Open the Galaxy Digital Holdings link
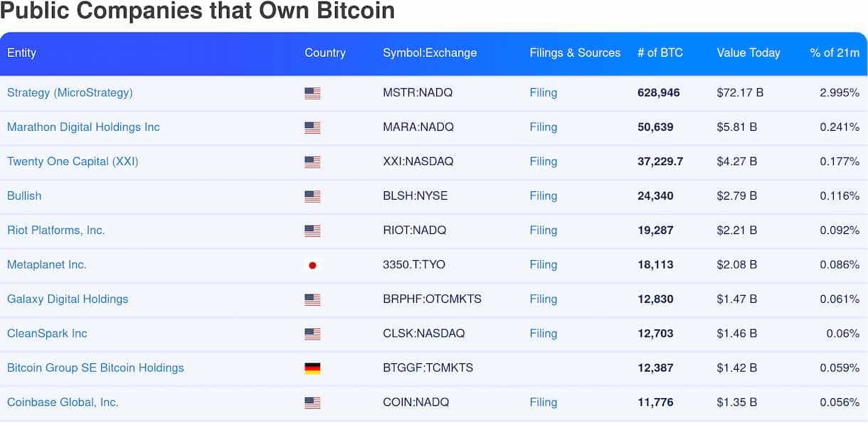Viewport: 868px width, 423px height. point(68,299)
